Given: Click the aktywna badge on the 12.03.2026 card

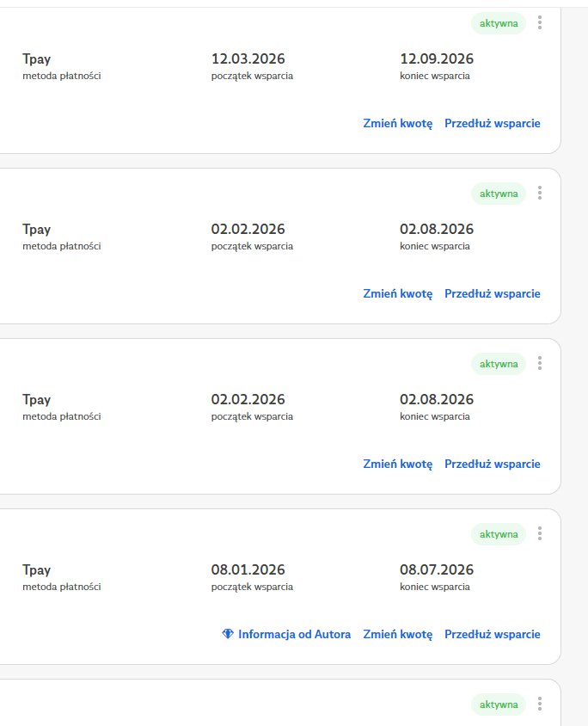Looking at the screenshot, I should 499,23.
